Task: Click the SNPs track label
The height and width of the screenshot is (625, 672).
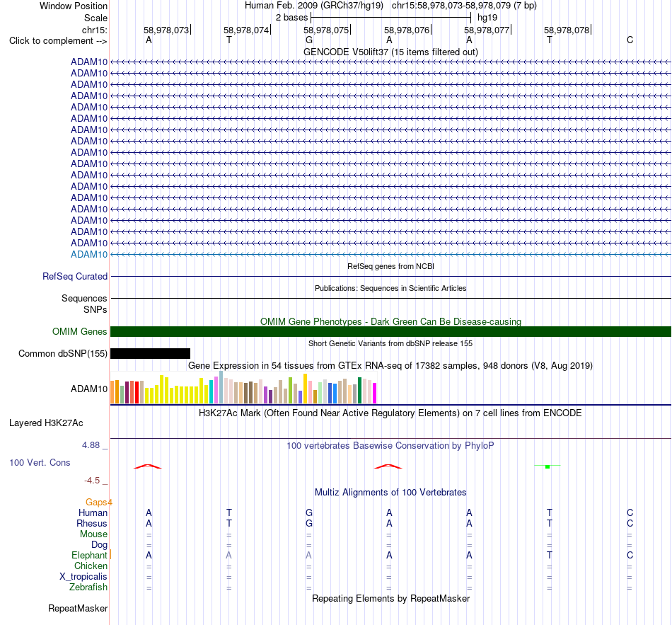Action: click(95, 310)
